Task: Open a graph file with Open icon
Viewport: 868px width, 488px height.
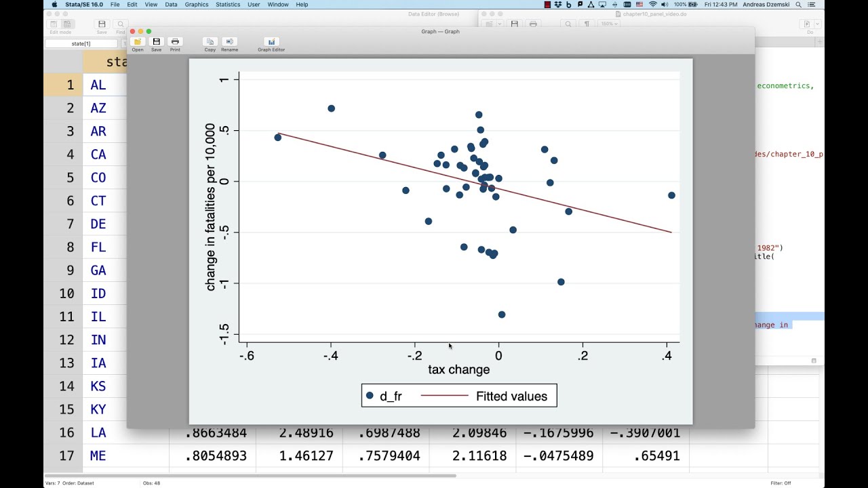Action: (138, 42)
